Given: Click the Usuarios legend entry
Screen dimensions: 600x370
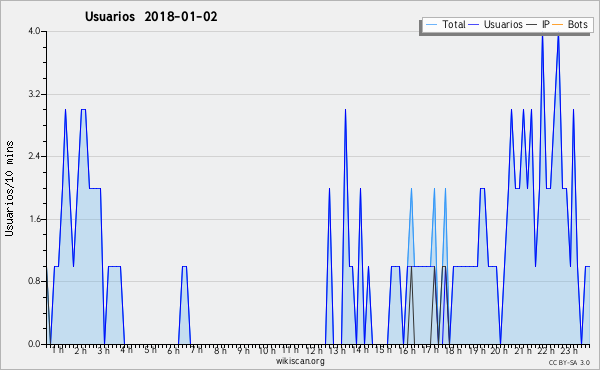Looking at the screenshot, I should coord(503,25).
